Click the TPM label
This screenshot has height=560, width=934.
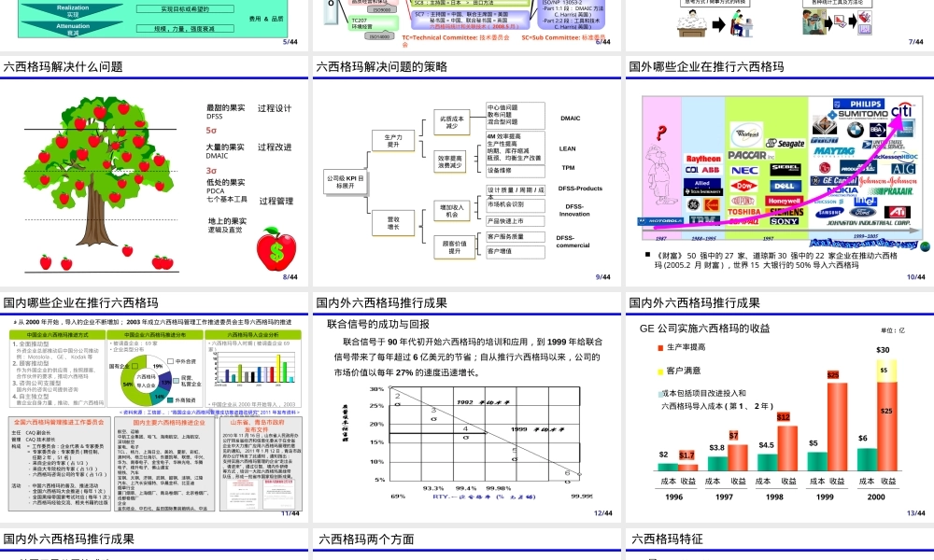[568, 168]
